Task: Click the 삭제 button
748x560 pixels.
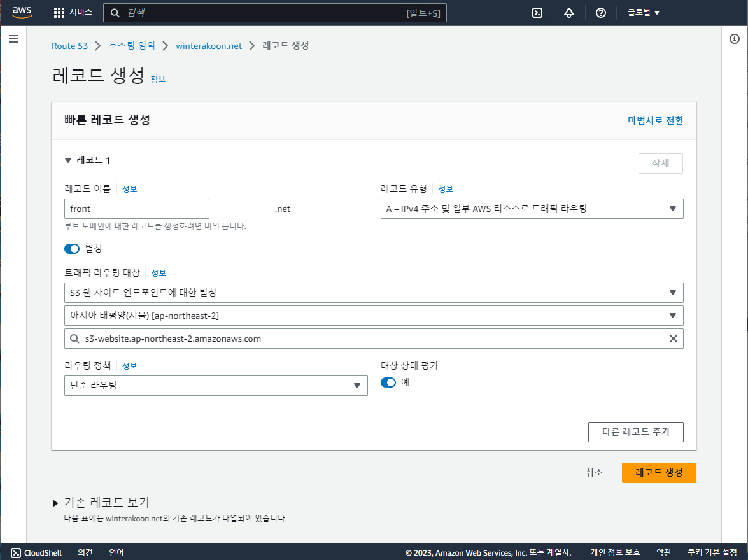Action: (661, 164)
